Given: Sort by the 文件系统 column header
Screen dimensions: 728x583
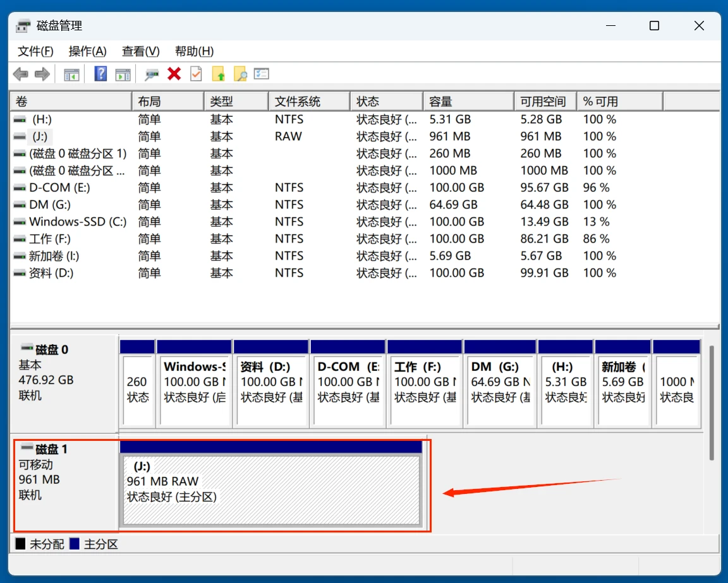Looking at the screenshot, I should (298, 102).
